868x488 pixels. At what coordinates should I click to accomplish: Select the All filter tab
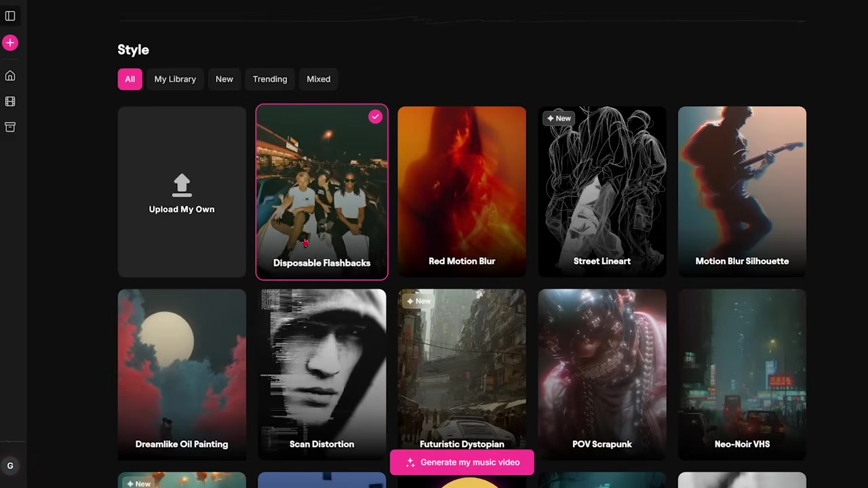[130, 79]
